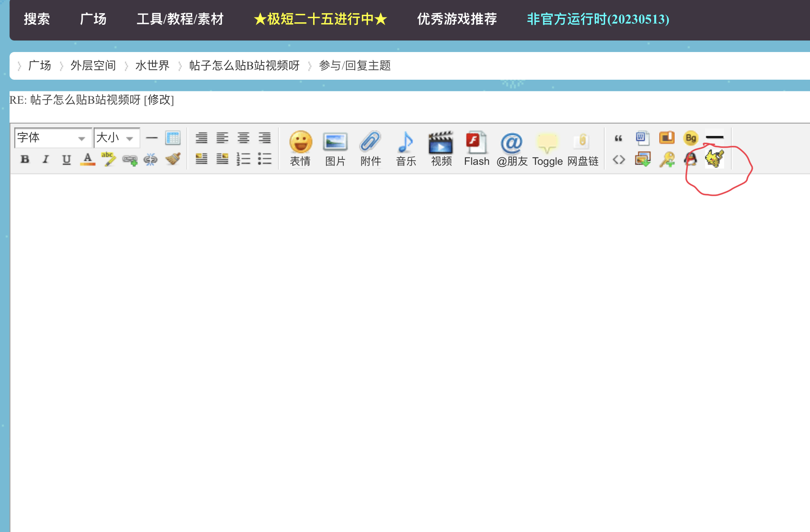This screenshot has width=810, height=532.
Task: Click the @朋友 mention button
Action: 512,149
